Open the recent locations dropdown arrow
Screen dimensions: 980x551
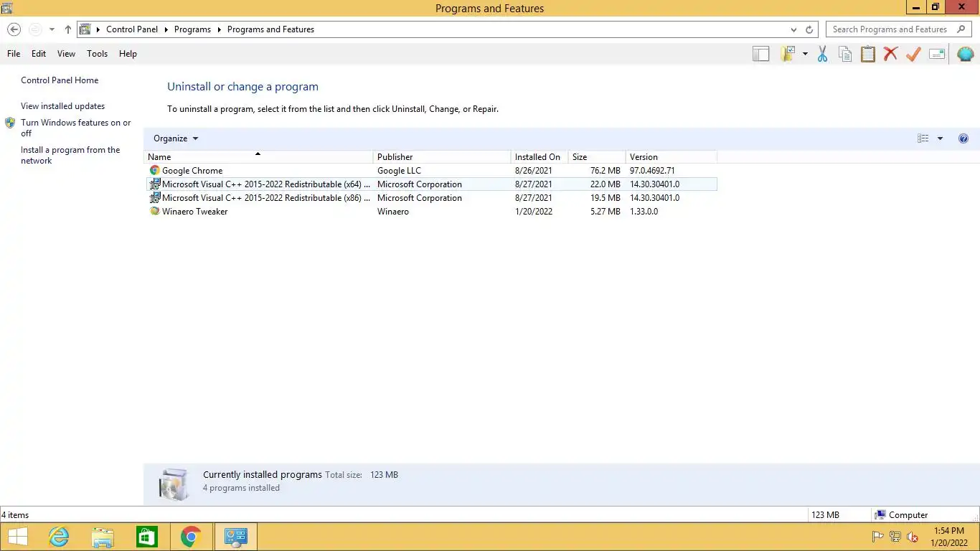click(x=52, y=29)
